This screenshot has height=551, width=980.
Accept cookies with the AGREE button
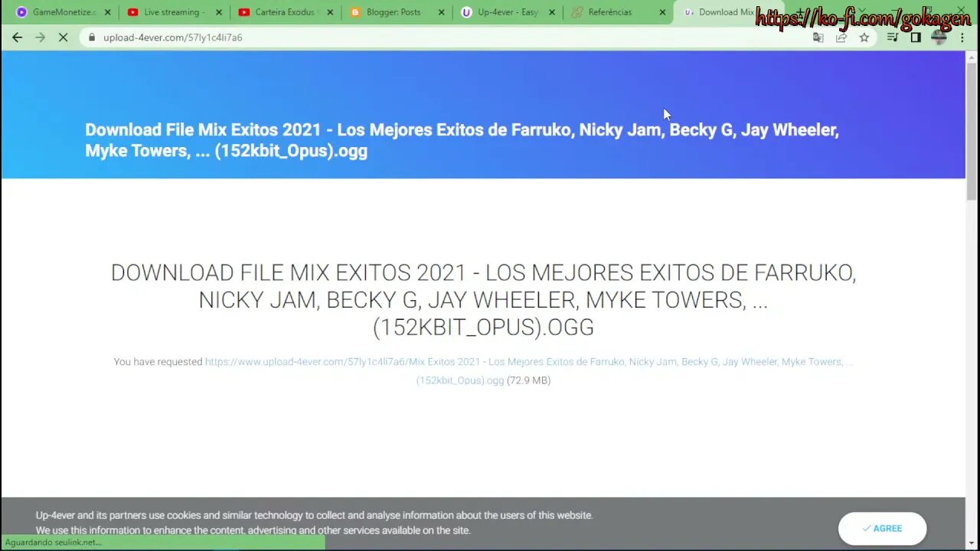(882, 528)
